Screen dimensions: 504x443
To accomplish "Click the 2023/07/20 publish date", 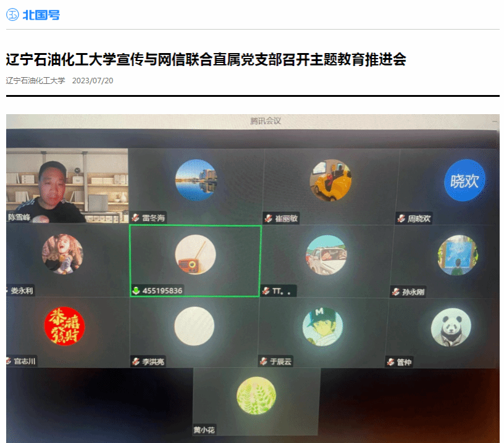I will click(x=93, y=81).
